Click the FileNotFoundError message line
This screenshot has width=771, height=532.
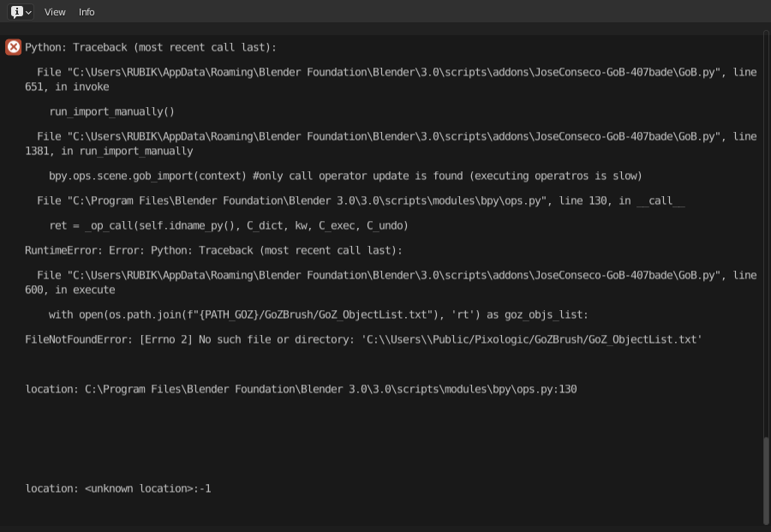click(x=363, y=339)
